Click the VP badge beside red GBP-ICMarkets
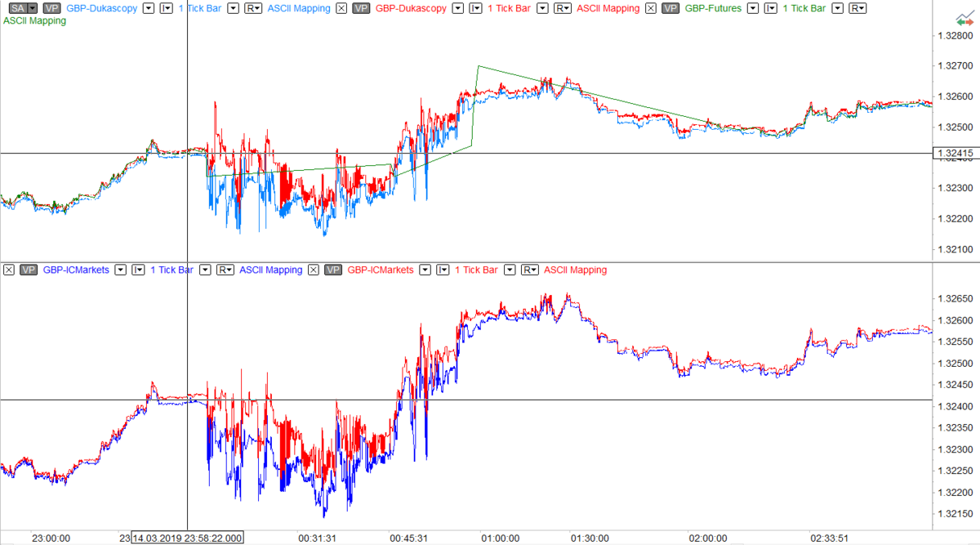 pos(333,270)
